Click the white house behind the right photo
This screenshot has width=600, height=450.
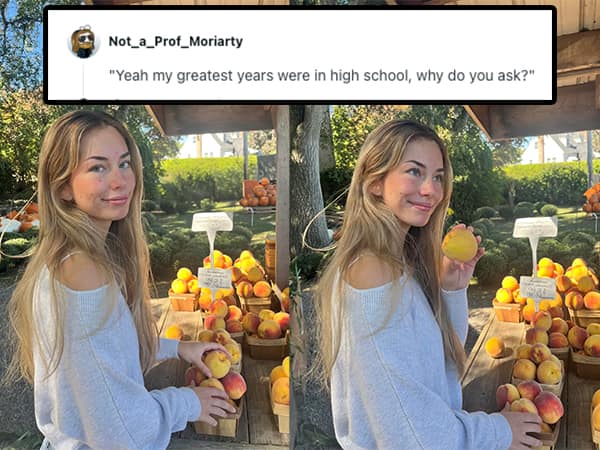pyautogui.click(x=555, y=147)
